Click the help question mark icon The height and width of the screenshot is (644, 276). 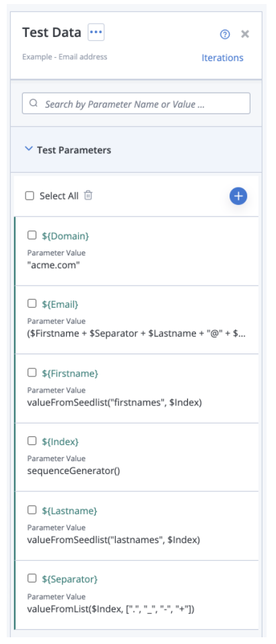[x=225, y=34]
